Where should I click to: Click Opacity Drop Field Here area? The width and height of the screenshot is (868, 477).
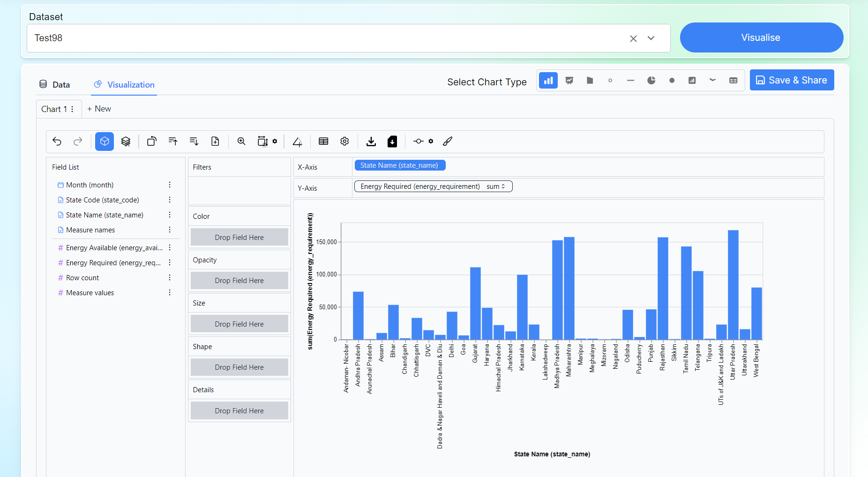coord(239,280)
